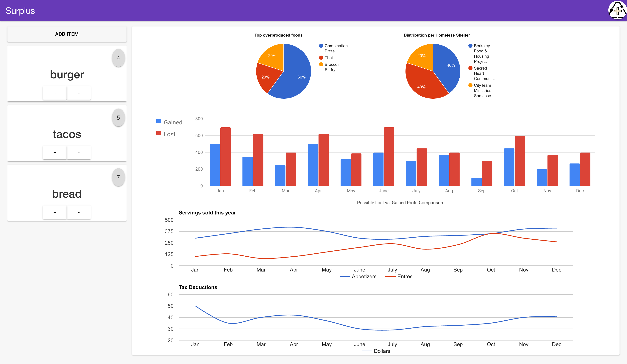Click the Sacred Heart Community legend entry
Screen dimensions: 627x364
(x=482, y=73)
